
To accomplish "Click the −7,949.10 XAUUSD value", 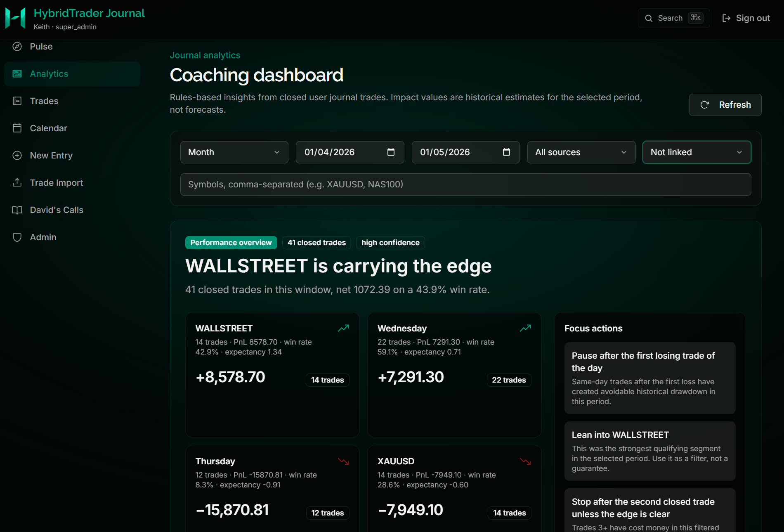I will 410,510.
